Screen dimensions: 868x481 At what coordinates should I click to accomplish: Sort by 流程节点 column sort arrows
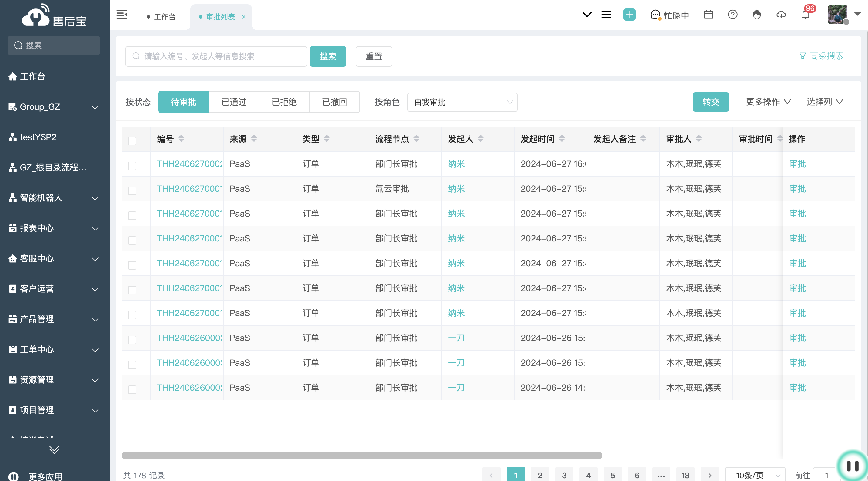416,138
